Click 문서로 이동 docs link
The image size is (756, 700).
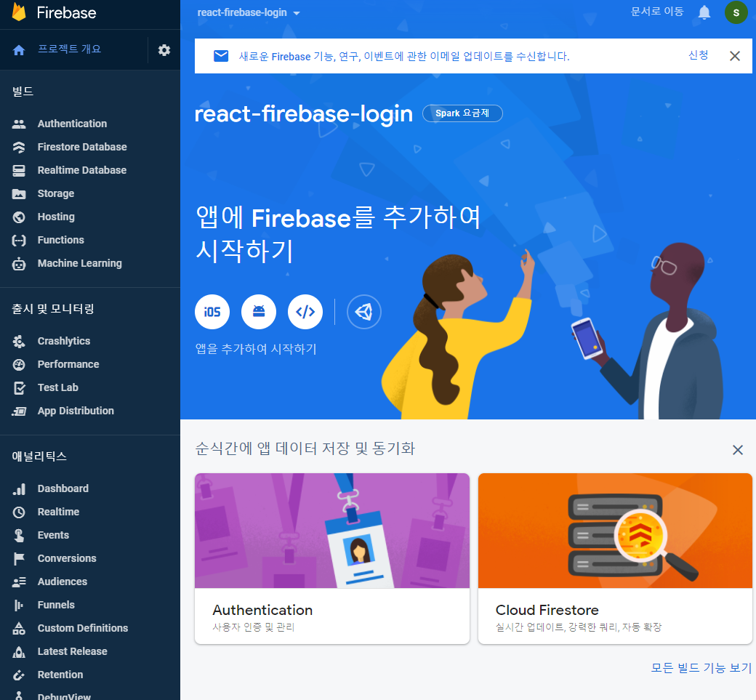point(657,12)
